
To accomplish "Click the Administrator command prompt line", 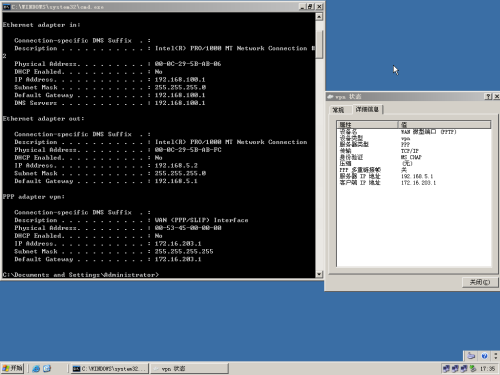I will point(81,275).
